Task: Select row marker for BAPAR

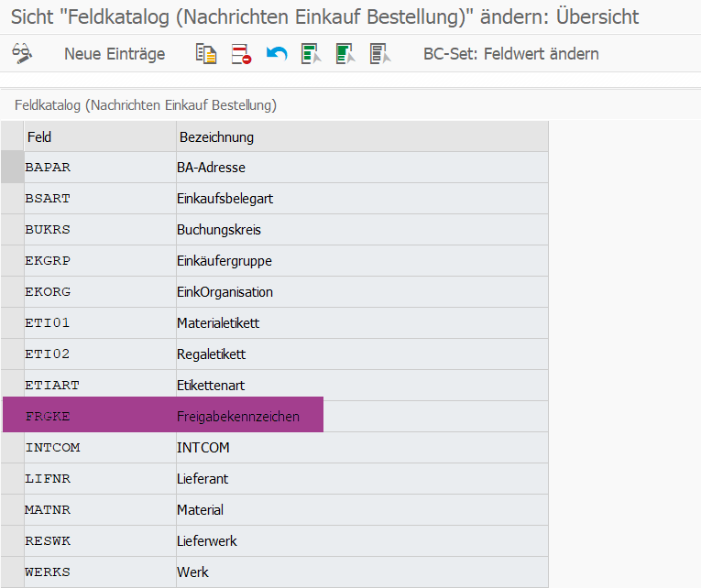Action: point(12,167)
